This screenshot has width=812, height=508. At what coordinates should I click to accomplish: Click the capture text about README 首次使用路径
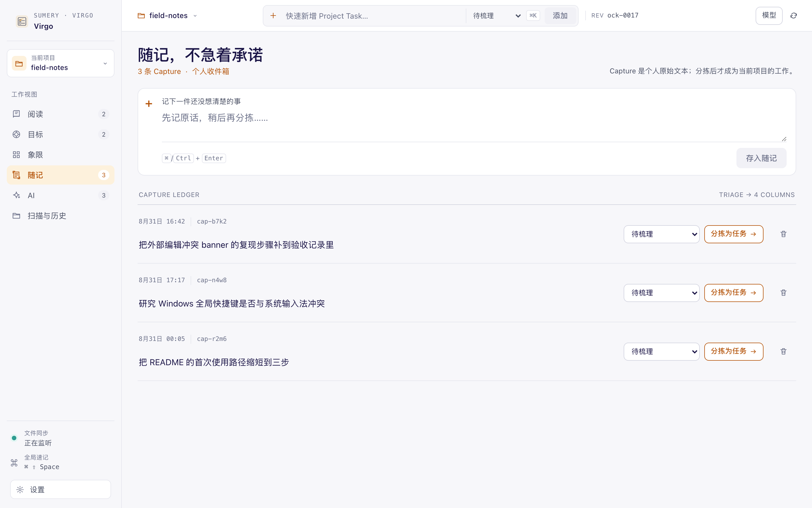coord(214,362)
